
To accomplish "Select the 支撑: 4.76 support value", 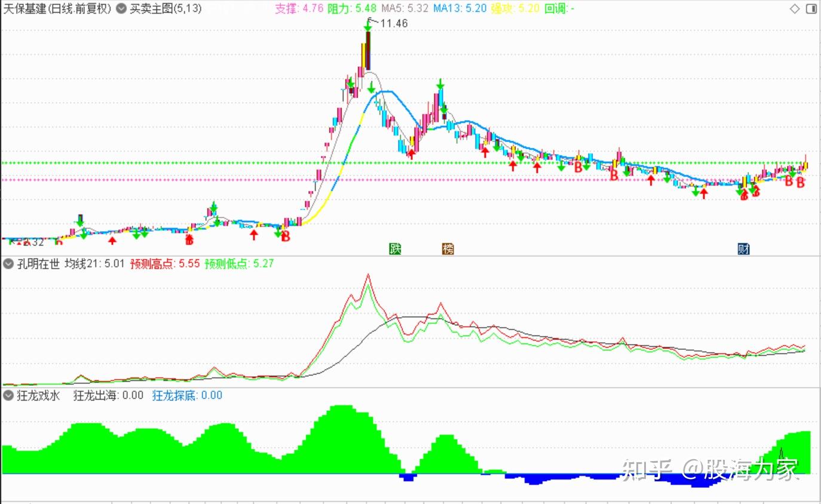I will [299, 9].
